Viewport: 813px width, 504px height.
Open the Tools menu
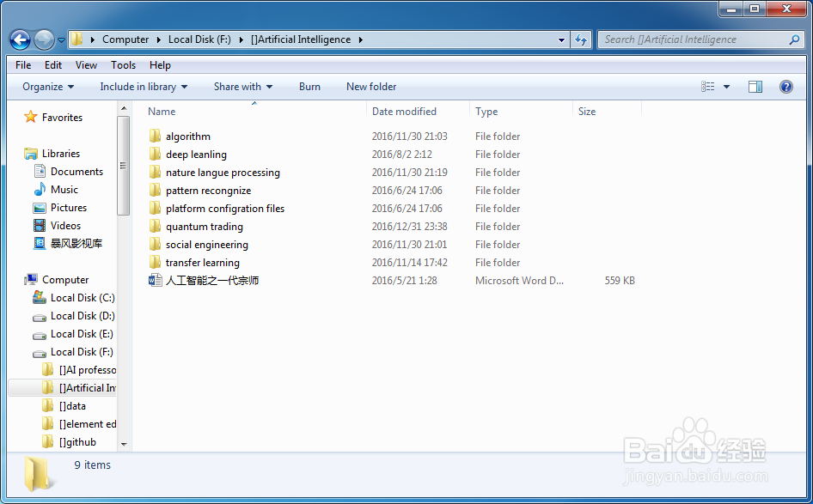click(x=124, y=65)
